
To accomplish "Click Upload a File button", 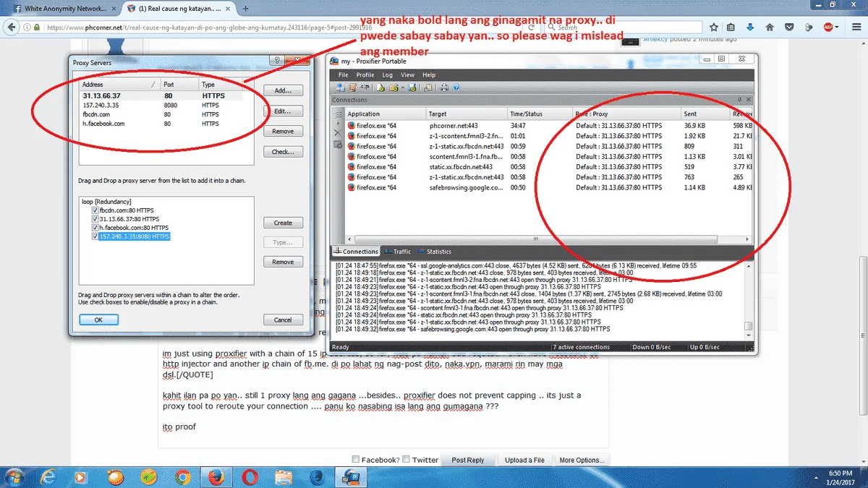I will tap(524, 460).
